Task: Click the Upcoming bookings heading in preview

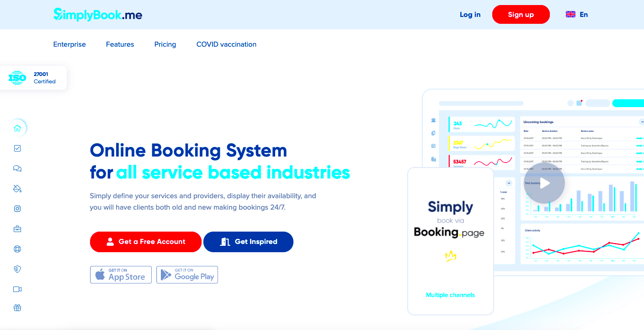Action: (538, 122)
